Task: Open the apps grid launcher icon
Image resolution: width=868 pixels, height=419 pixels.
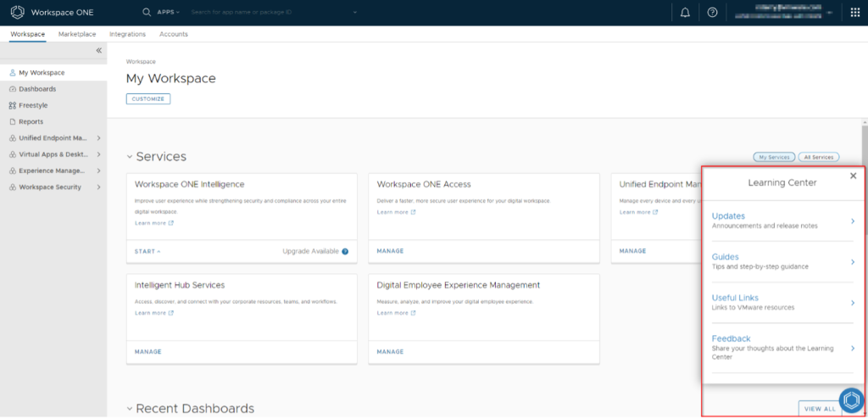Action: pyautogui.click(x=854, y=12)
